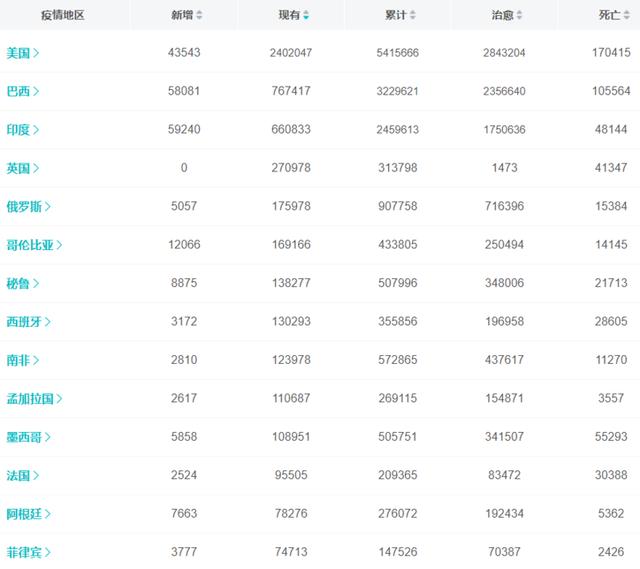Sort by the 累计 column arrows

pos(413,16)
